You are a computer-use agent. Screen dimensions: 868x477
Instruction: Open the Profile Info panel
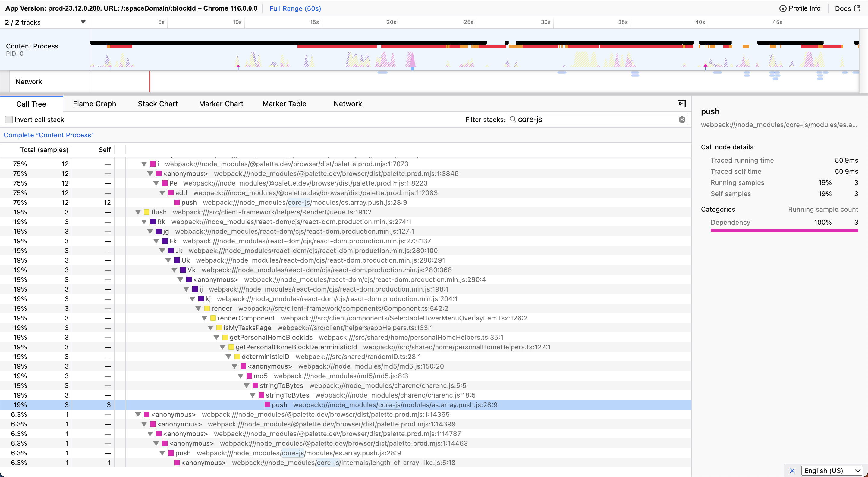pyautogui.click(x=800, y=8)
